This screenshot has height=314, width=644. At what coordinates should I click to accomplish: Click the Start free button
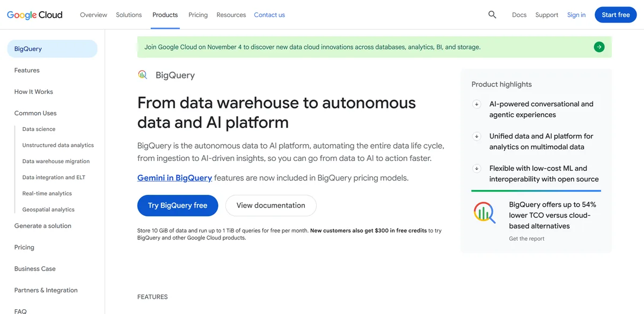616,15
